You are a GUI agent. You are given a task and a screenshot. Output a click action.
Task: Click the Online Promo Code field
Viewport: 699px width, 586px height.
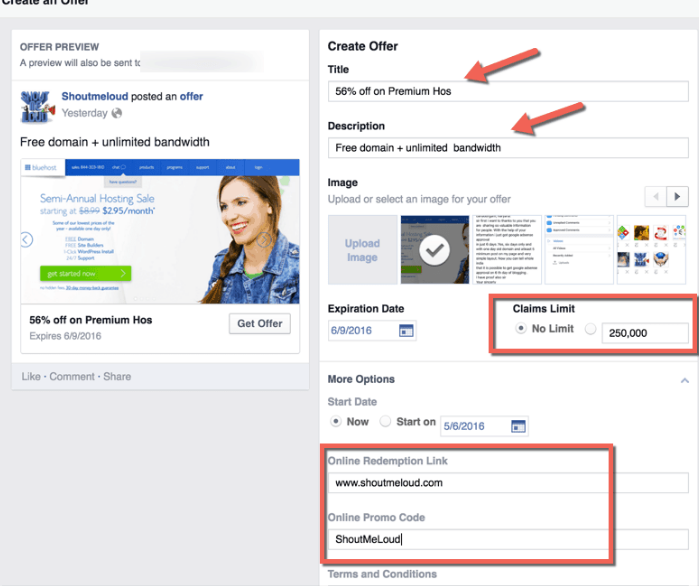click(x=468, y=540)
